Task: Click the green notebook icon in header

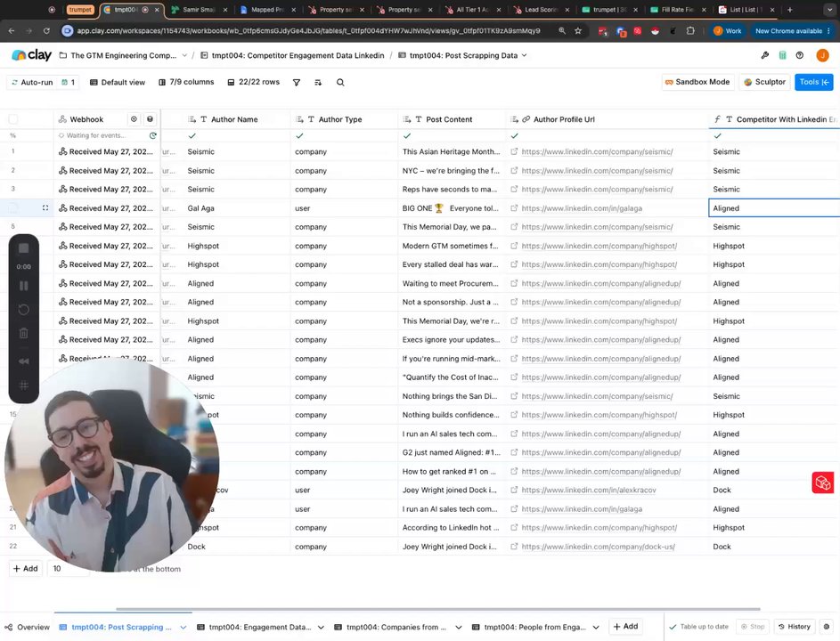Action: tap(783, 55)
